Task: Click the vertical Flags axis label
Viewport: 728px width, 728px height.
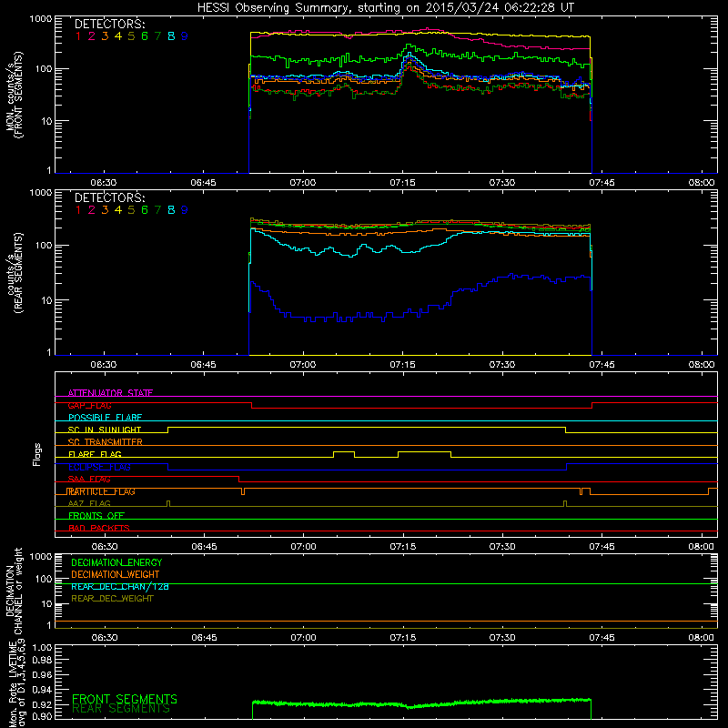Action: coord(37,454)
